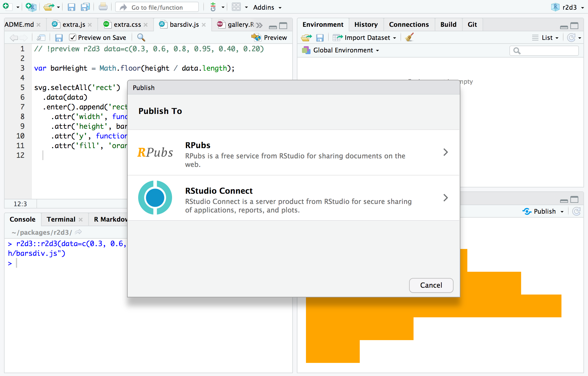Toggle the Preview on Save checkbox
The width and height of the screenshot is (588, 376).
(x=73, y=37)
